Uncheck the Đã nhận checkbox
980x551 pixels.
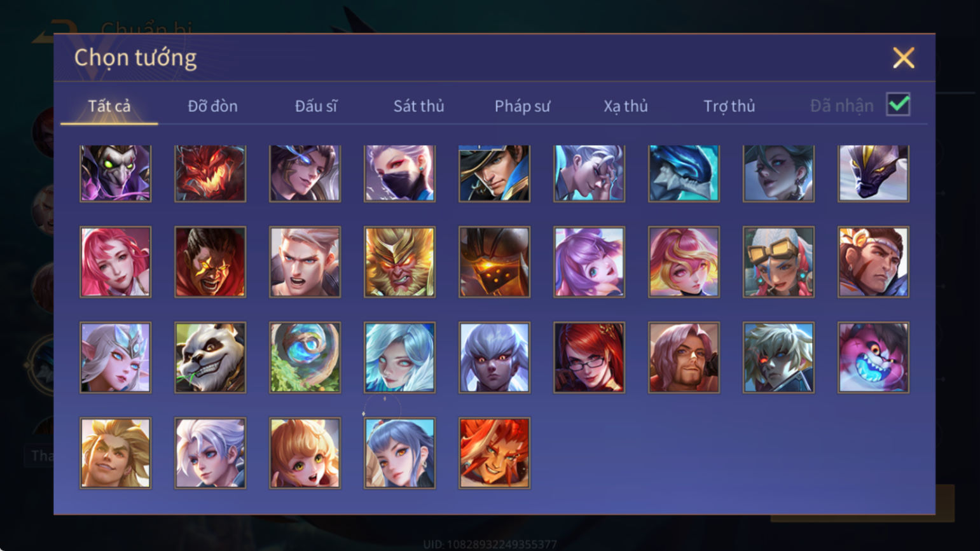click(898, 104)
